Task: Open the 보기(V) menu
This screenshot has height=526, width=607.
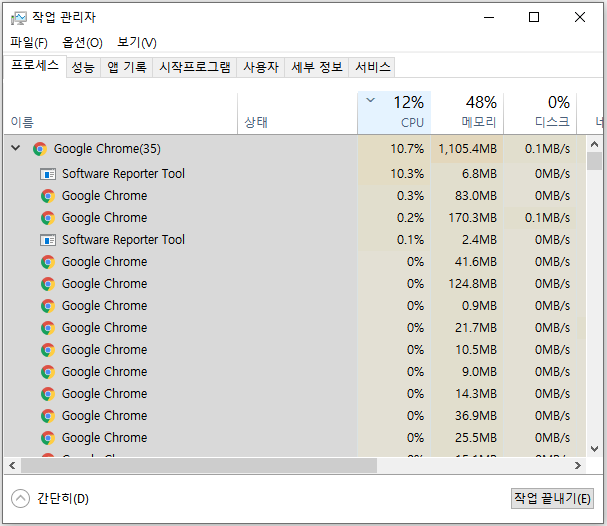Action: [137, 42]
